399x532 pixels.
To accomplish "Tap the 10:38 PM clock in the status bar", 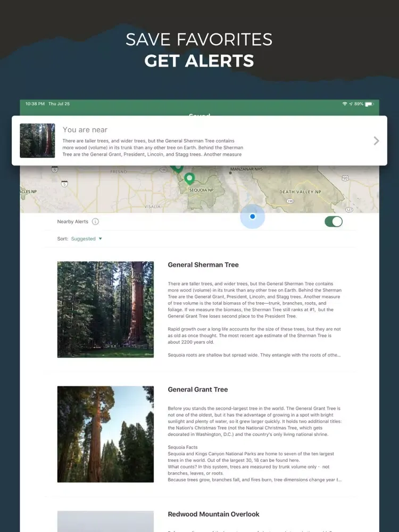I will coord(35,104).
